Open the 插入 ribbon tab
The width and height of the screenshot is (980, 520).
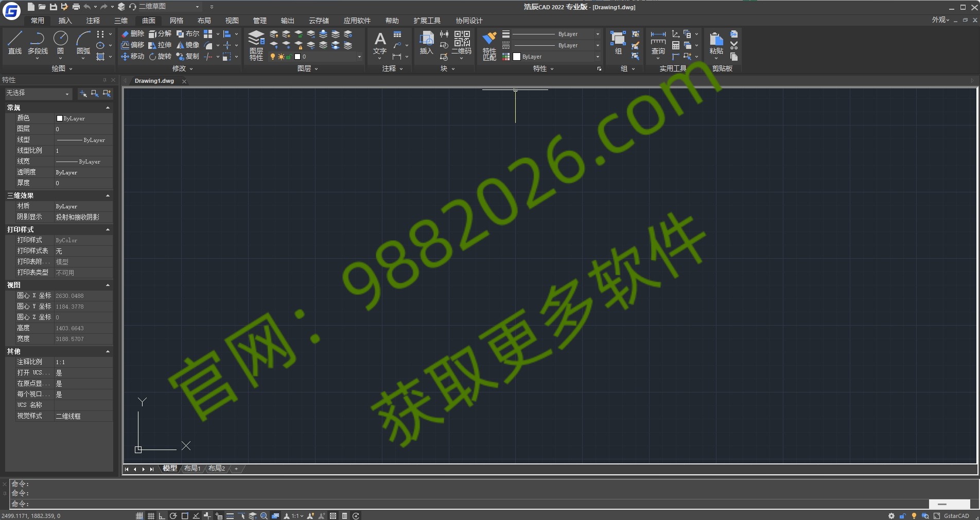[x=65, y=21]
